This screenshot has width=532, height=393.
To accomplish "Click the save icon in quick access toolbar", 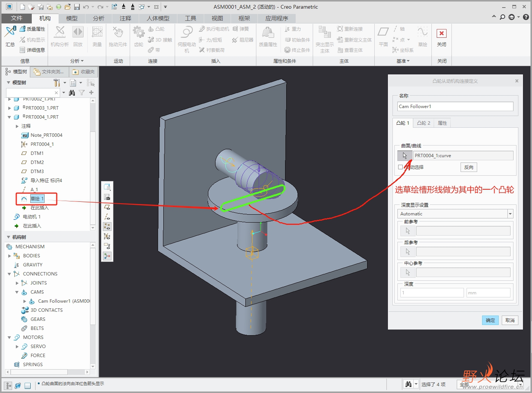I will (77, 7).
